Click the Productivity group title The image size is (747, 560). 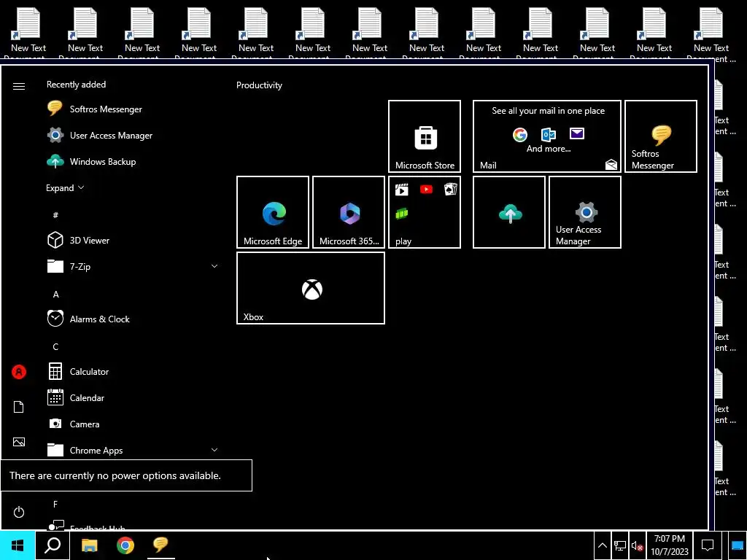(259, 85)
